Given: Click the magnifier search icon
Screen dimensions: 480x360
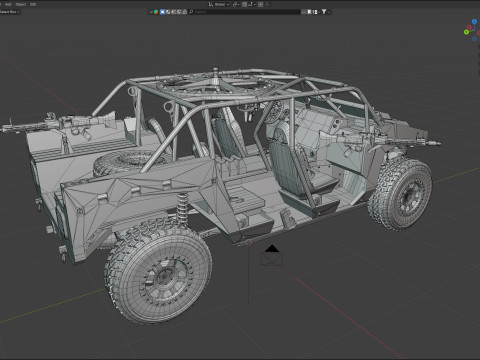Looking at the screenshot, I should pyautogui.click(x=191, y=12).
